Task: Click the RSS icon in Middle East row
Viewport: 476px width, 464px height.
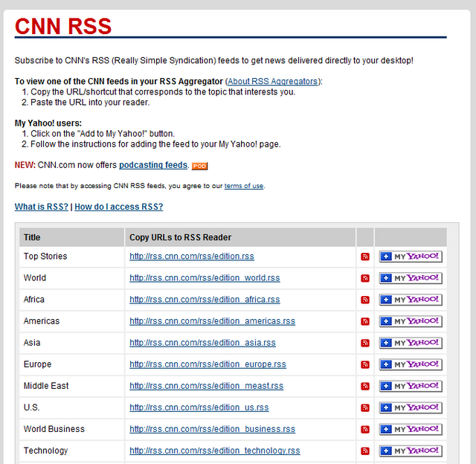Action: coord(365,386)
